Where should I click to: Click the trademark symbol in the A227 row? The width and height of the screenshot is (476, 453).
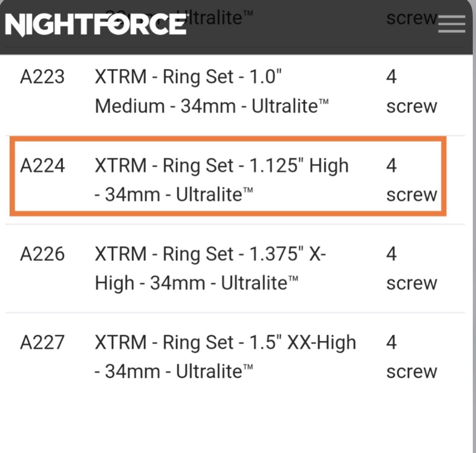coord(248,368)
